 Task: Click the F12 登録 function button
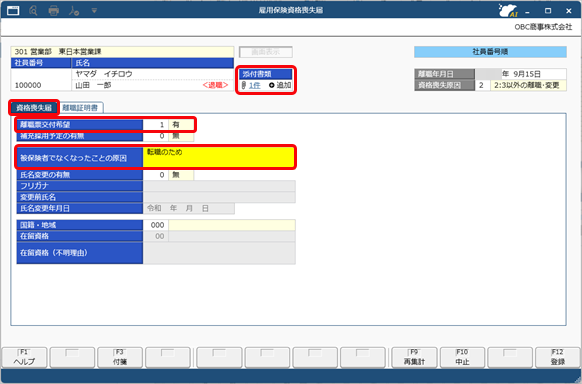click(x=558, y=357)
